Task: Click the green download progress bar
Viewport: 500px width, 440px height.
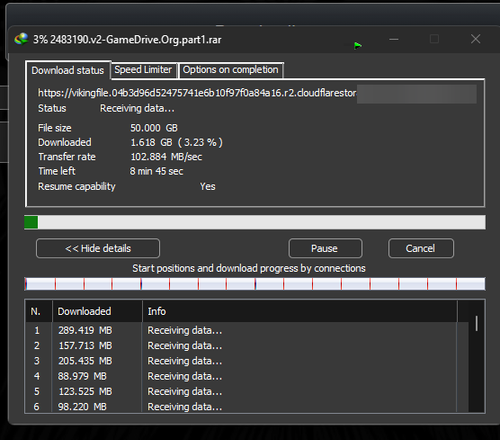Action: pos(255,222)
